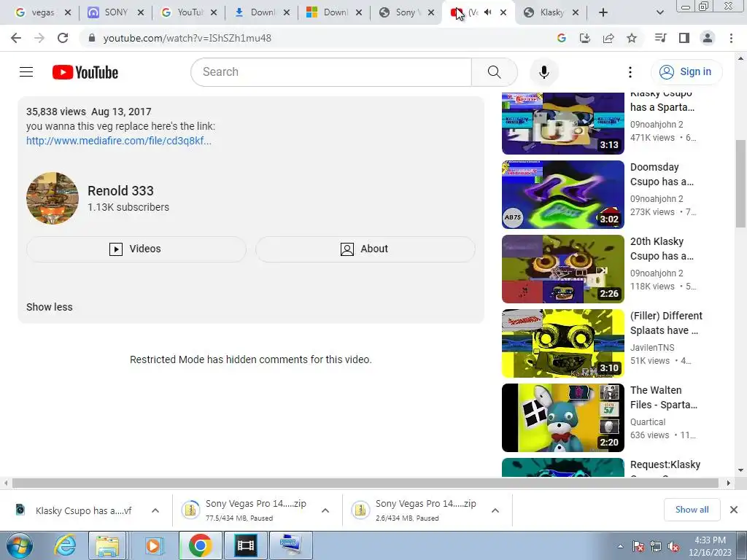Click the vertical page scrollbar thumb
Viewport: 747px width, 560px height.
coord(740,184)
